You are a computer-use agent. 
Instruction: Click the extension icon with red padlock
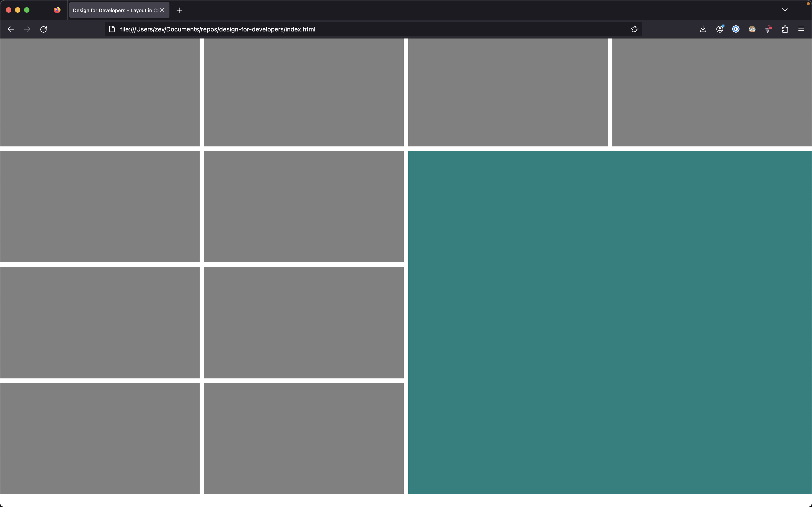point(768,29)
